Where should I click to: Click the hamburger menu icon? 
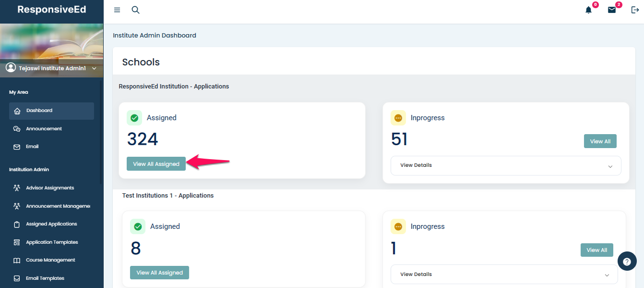(x=117, y=10)
